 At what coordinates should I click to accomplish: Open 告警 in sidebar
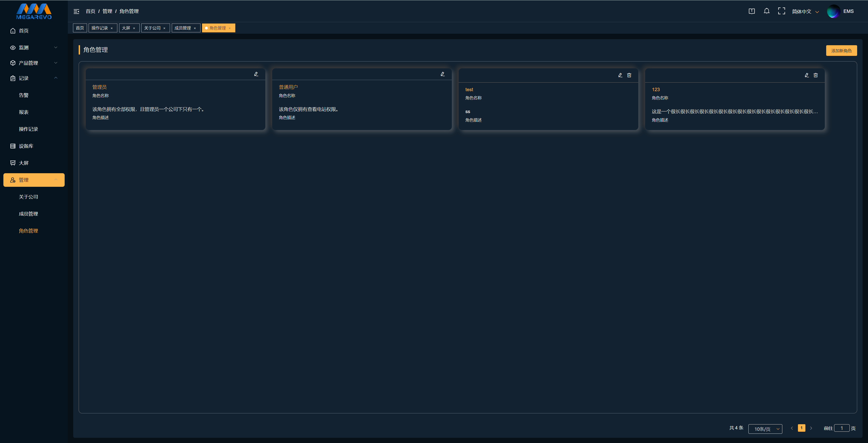click(x=24, y=95)
